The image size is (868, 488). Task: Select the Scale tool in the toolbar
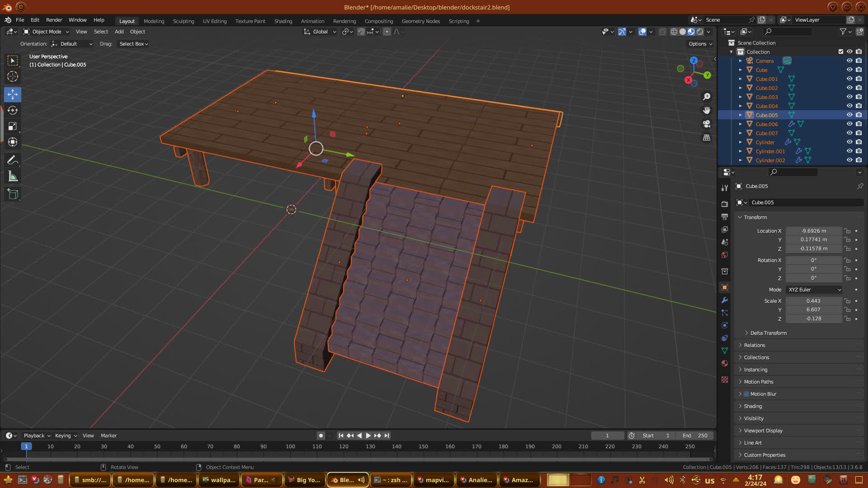pos(13,127)
